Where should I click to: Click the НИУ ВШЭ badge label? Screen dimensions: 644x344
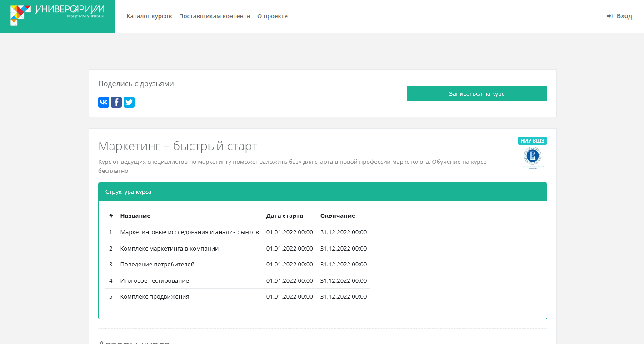(x=532, y=141)
